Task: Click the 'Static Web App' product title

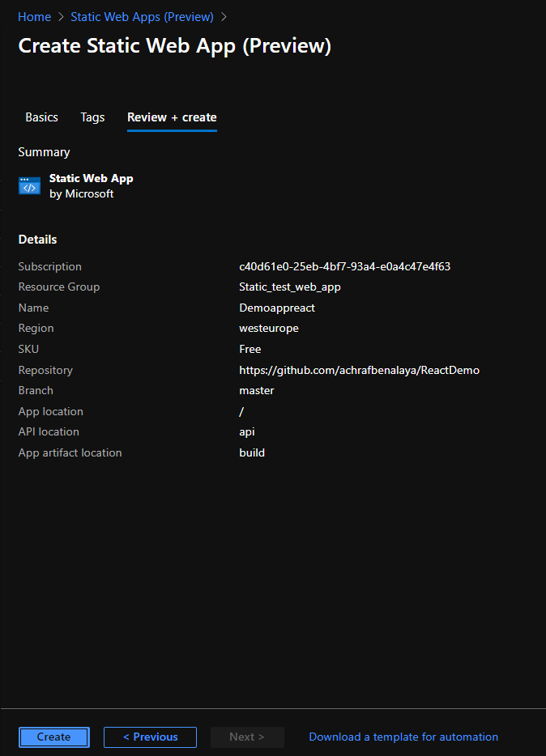Action: (92, 178)
